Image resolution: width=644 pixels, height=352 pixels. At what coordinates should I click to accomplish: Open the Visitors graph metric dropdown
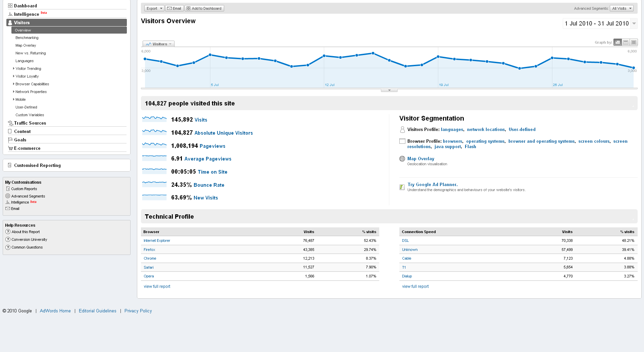[x=159, y=44]
